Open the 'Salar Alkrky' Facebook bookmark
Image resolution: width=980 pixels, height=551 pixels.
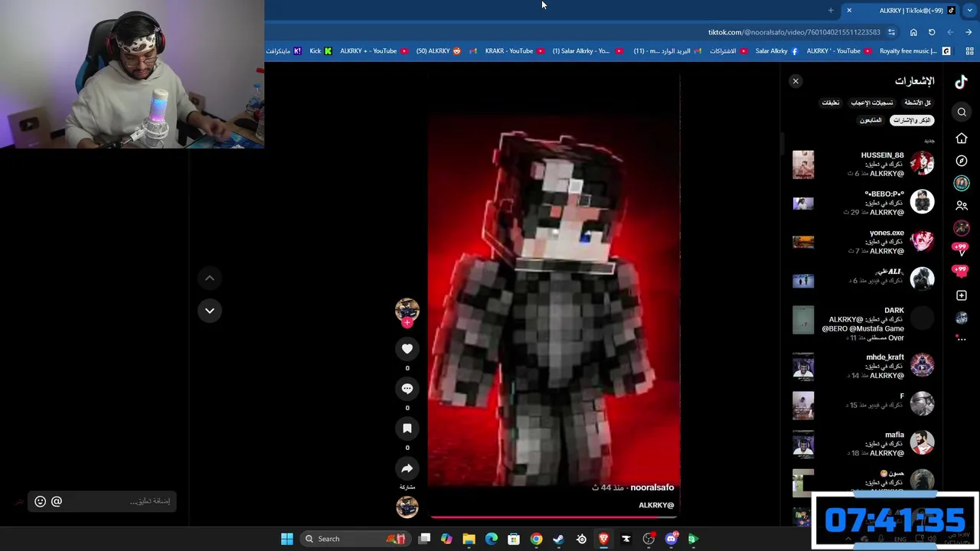pos(776,51)
